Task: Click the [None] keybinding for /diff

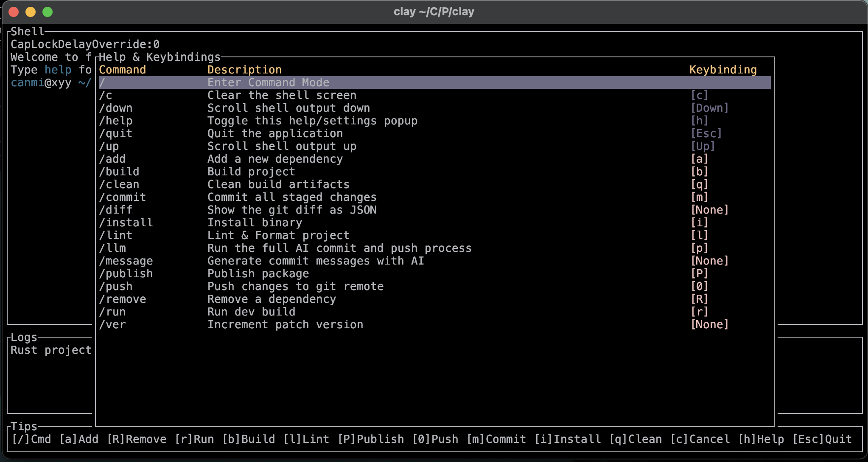Action: (x=709, y=210)
